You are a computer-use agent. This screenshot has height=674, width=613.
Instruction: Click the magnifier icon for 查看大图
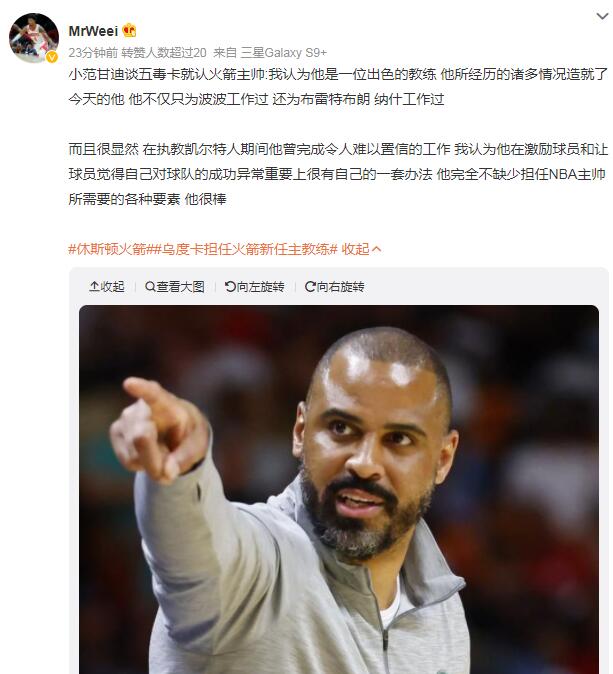[x=150, y=286]
